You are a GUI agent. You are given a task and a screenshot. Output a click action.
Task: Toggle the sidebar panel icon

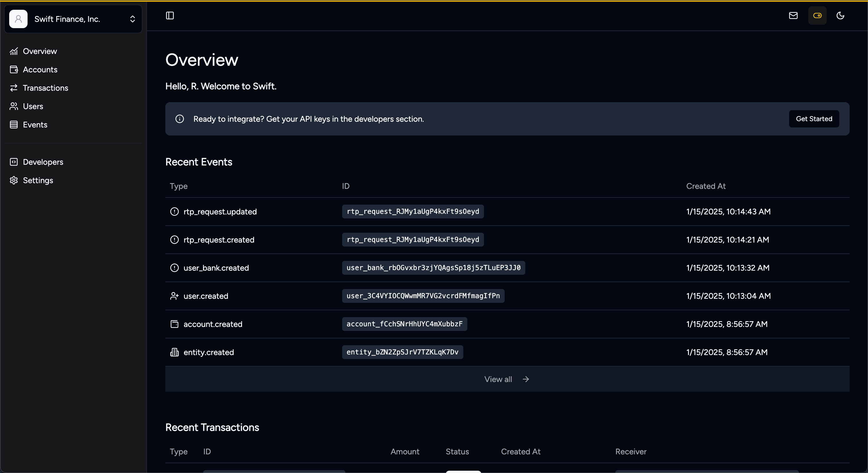tap(170, 15)
